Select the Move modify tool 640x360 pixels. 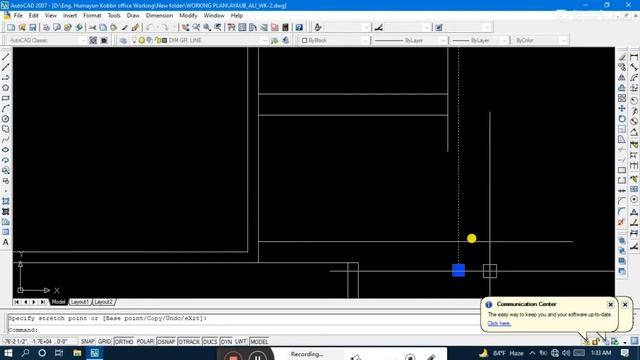(622, 109)
